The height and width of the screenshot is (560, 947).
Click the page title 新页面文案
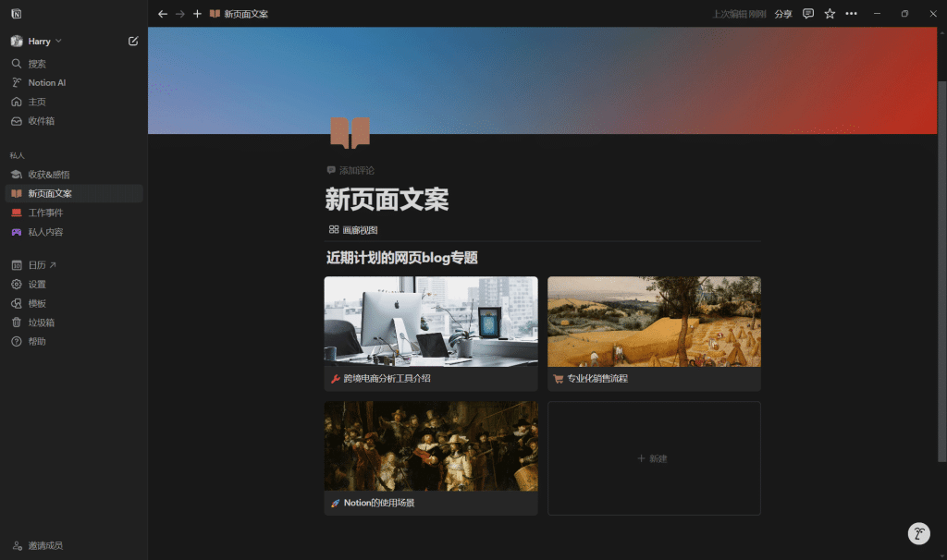(387, 200)
